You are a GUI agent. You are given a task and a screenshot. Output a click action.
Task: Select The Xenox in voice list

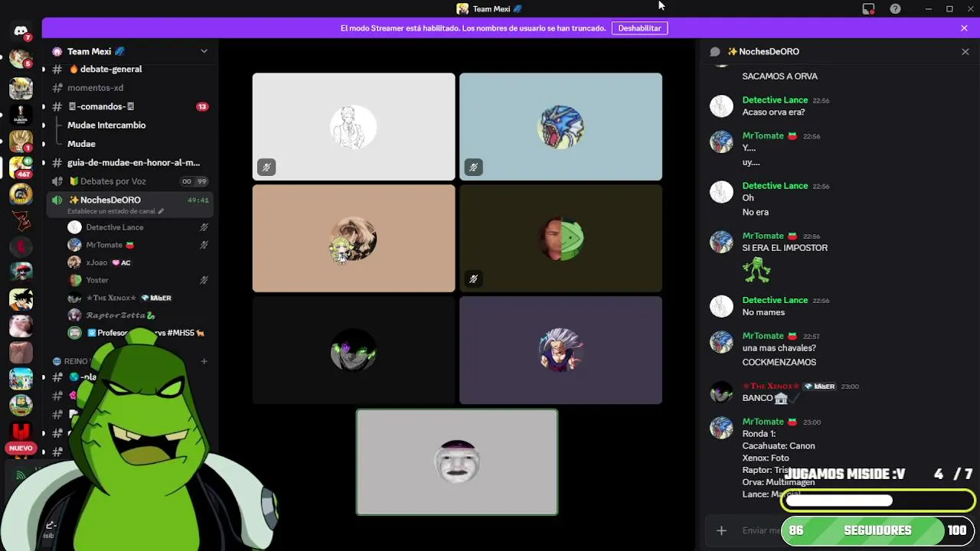[x=138, y=298]
